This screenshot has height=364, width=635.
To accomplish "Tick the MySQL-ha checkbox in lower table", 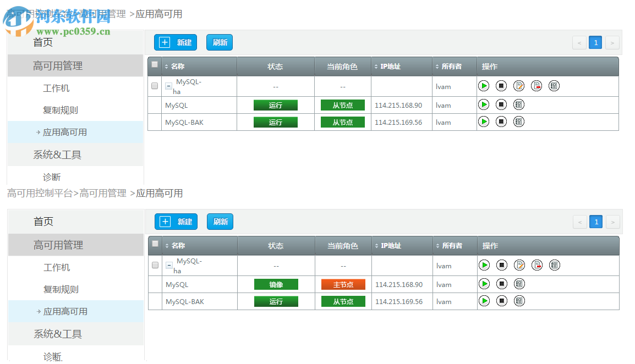I will [x=155, y=265].
